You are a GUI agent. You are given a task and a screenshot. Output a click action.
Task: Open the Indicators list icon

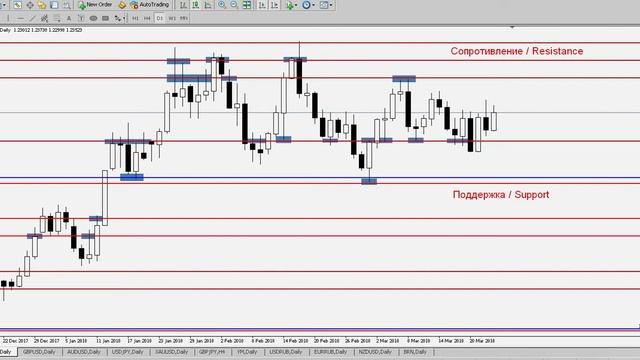291,5
